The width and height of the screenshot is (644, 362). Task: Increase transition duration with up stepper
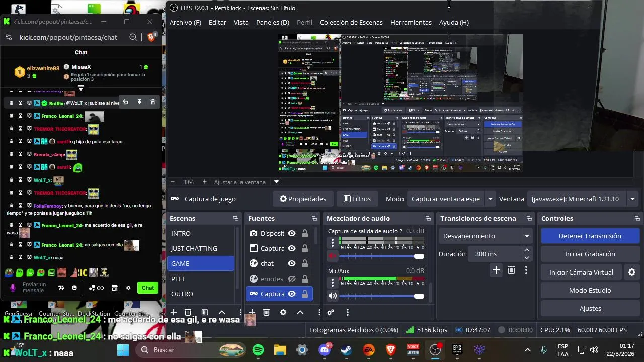tap(527, 250)
